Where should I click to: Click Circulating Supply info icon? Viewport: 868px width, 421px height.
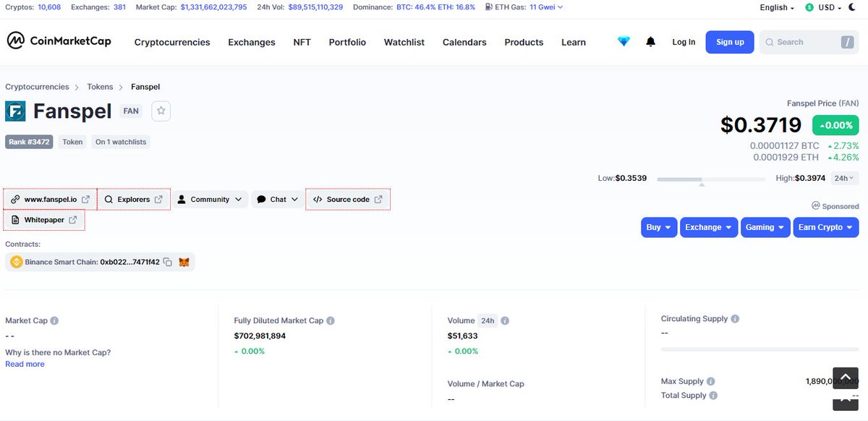point(735,318)
